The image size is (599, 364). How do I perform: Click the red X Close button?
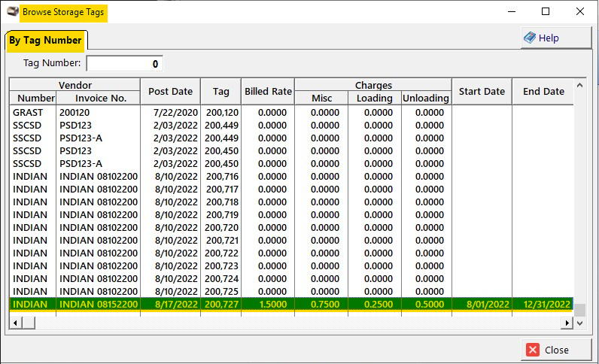click(x=556, y=350)
